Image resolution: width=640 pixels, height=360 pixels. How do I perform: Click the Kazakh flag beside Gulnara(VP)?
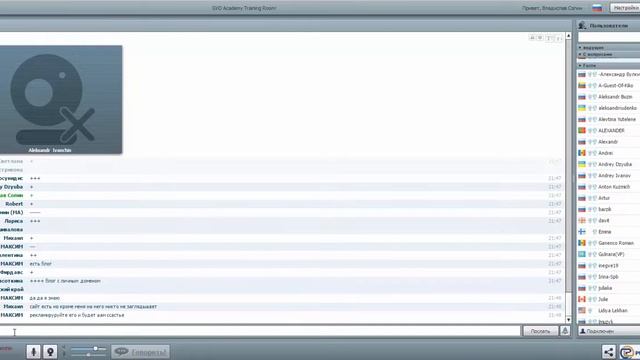pyautogui.click(x=582, y=254)
